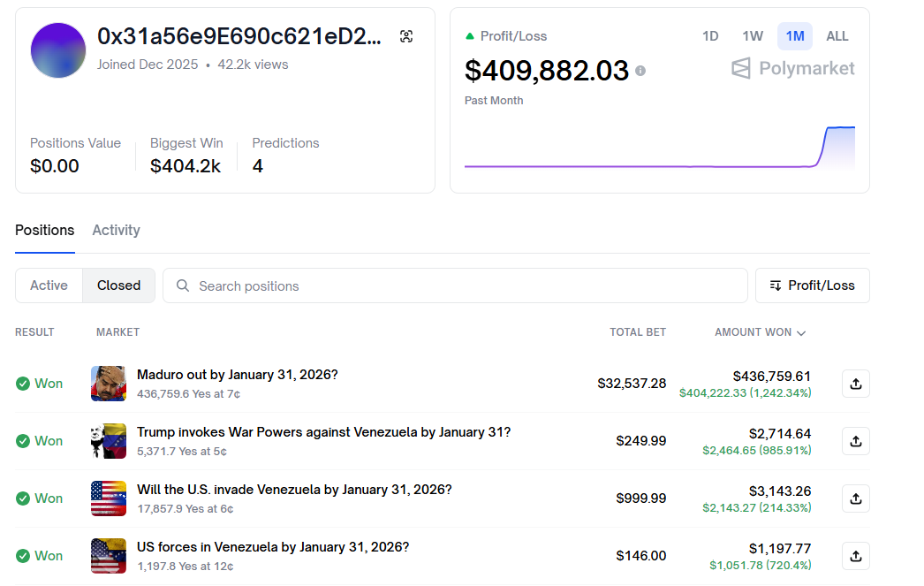The image size is (924, 586).
Task: Set chart range to 1W
Action: [752, 36]
